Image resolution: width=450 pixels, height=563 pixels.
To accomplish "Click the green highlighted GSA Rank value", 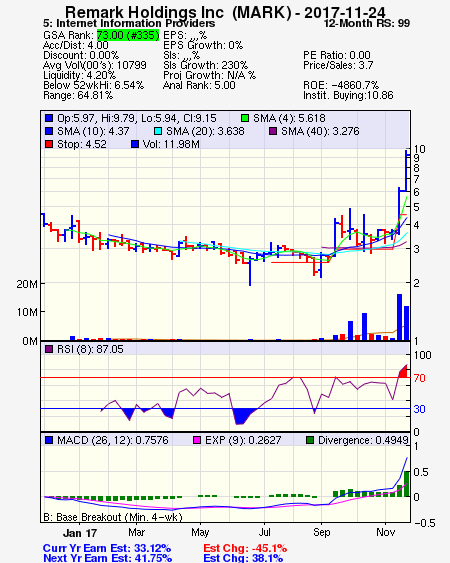I will click(x=128, y=35).
